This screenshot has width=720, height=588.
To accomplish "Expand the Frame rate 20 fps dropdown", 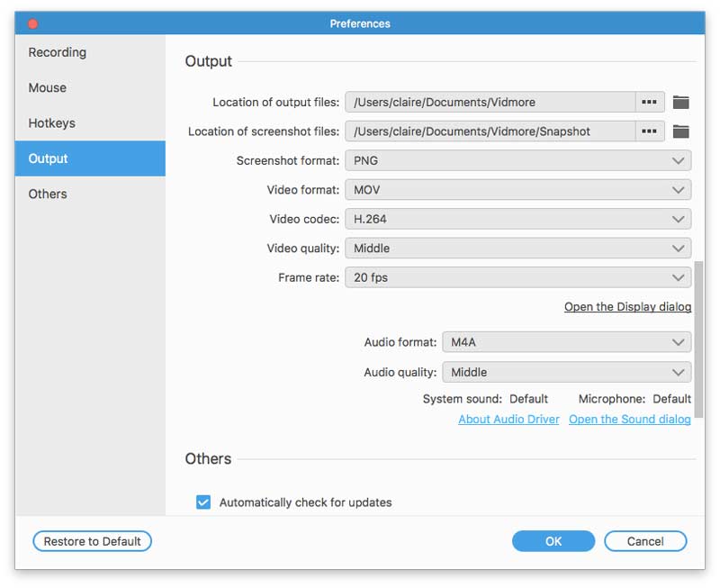I will click(517, 277).
